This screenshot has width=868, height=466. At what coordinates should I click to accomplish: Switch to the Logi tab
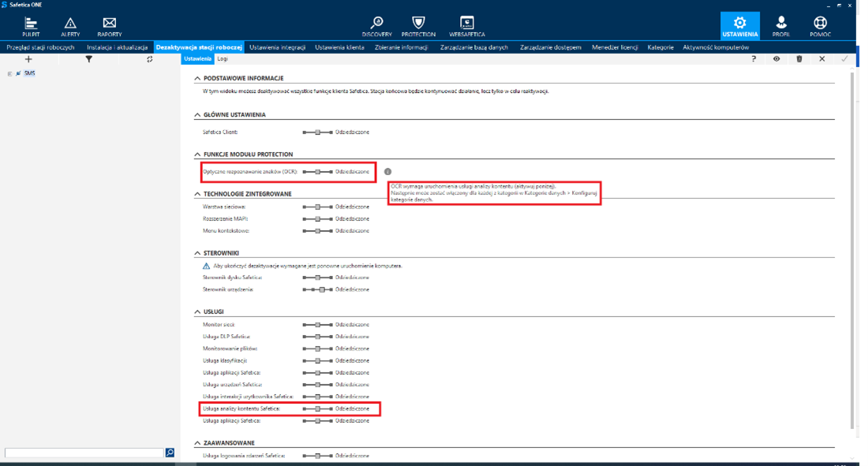[x=223, y=59]
